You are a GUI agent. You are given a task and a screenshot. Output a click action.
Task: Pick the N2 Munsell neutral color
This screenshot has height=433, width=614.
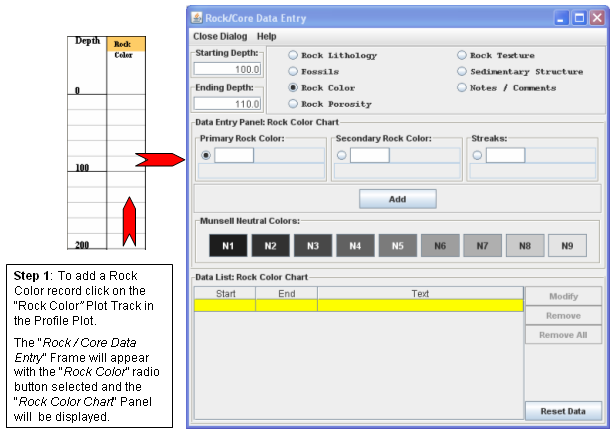[x=271, y=246]
